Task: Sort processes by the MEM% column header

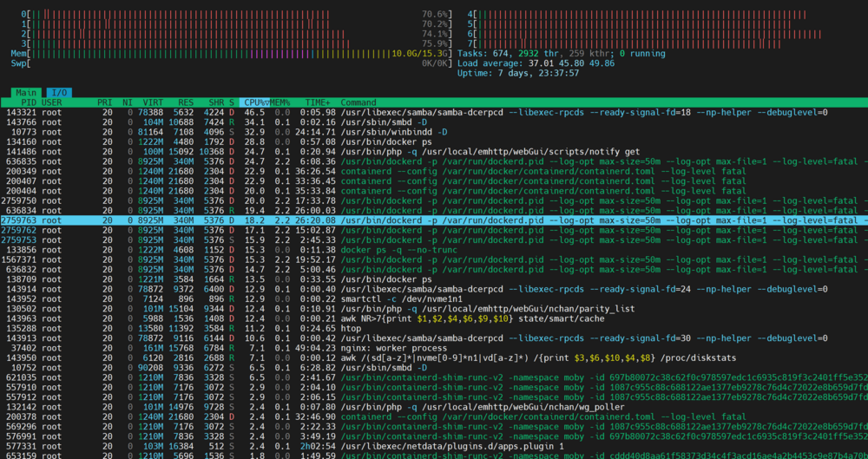Action: tap(280, 102)
